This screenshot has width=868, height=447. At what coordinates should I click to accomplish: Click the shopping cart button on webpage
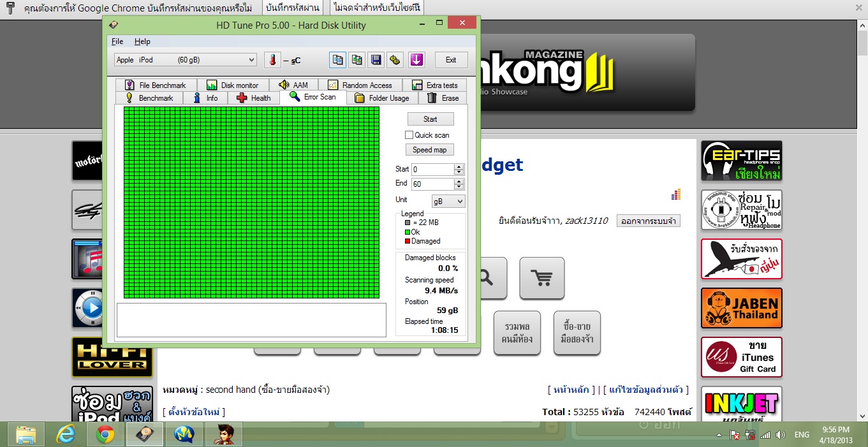click(542, 278)
